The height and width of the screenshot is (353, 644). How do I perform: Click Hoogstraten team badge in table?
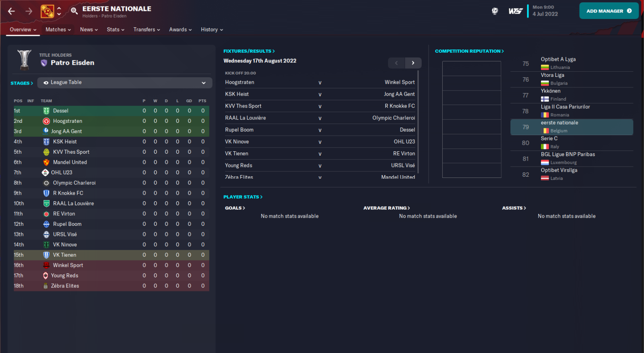point(46,121)
